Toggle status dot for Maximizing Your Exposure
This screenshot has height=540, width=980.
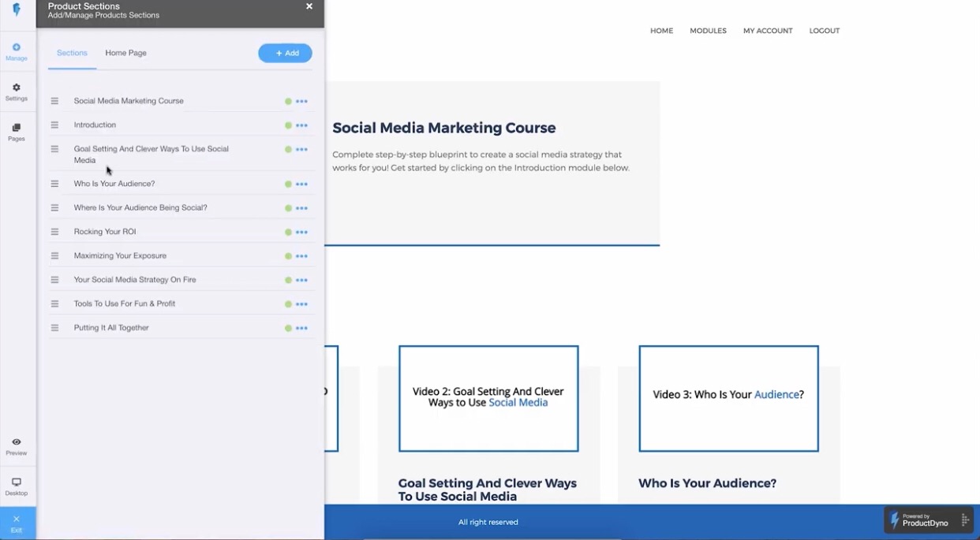[x=288, y=256]
